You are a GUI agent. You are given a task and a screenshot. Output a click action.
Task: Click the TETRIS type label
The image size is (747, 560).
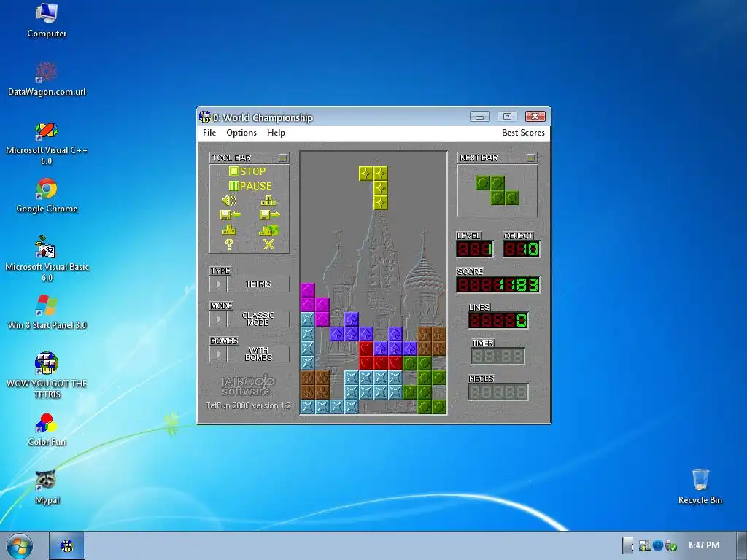coord(258,284)
